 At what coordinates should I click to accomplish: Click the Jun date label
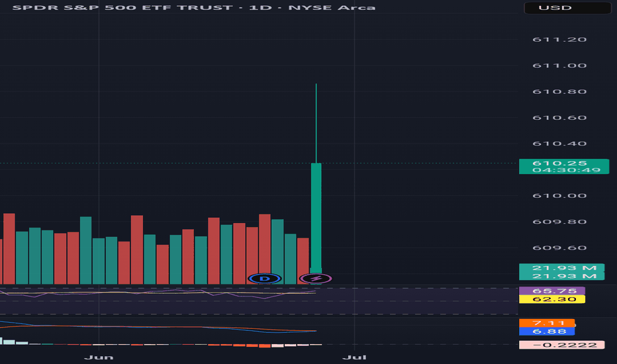(99, 357)
